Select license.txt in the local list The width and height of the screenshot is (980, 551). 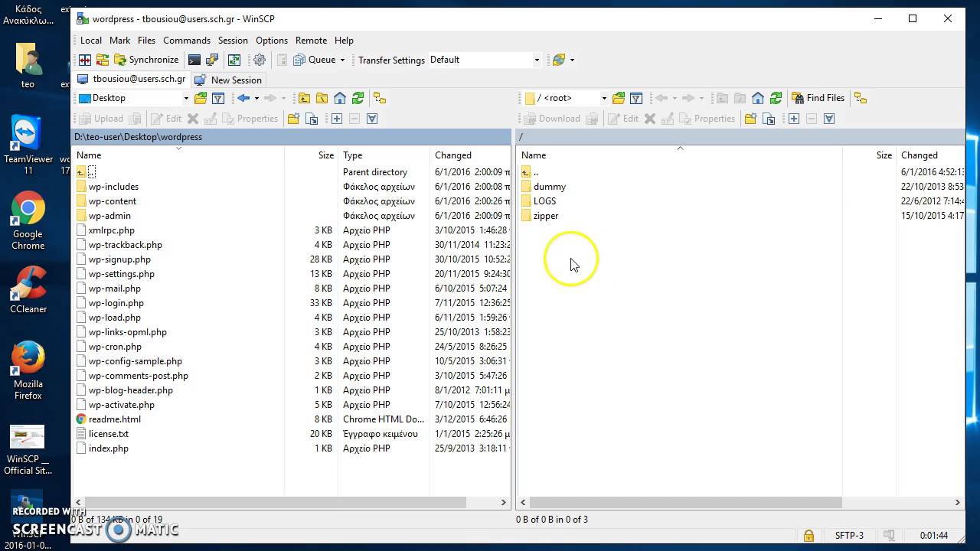tap(108, 434)
